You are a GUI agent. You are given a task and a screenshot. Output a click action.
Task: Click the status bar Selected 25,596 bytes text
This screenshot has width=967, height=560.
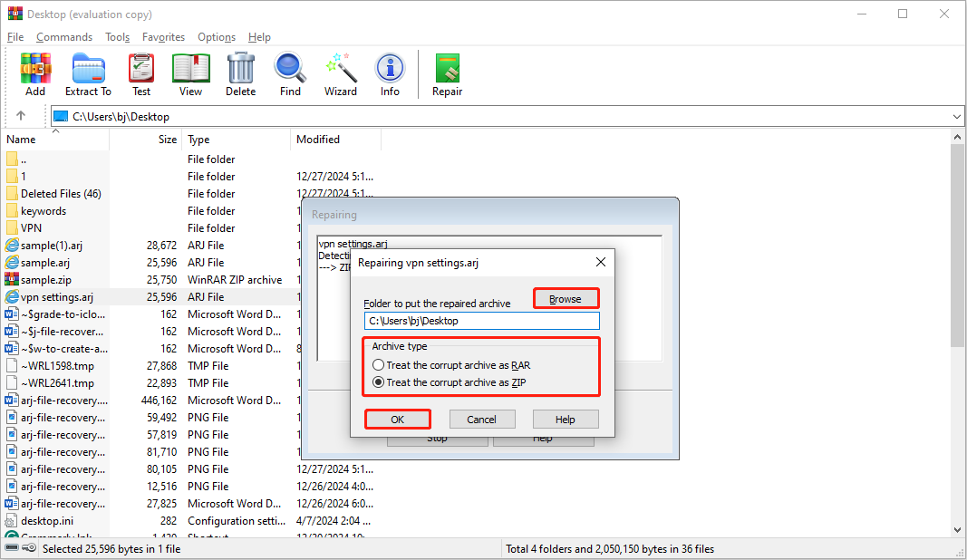111,548
